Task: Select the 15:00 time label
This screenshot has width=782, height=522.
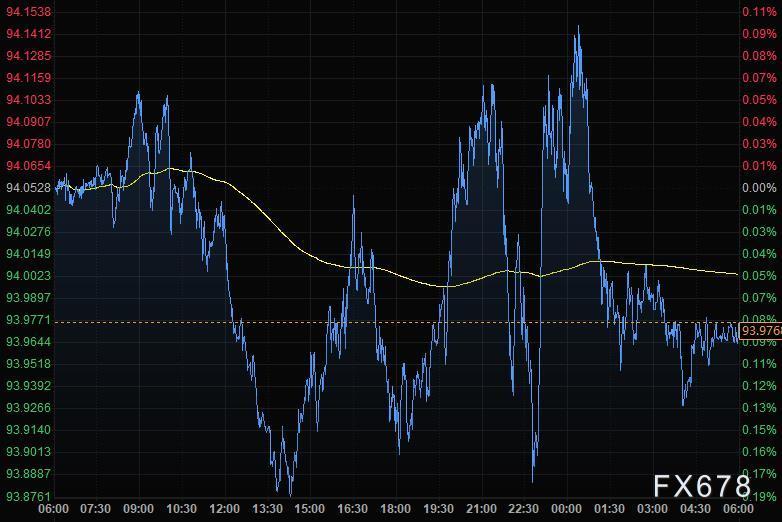Action: (x=310, y=509)
